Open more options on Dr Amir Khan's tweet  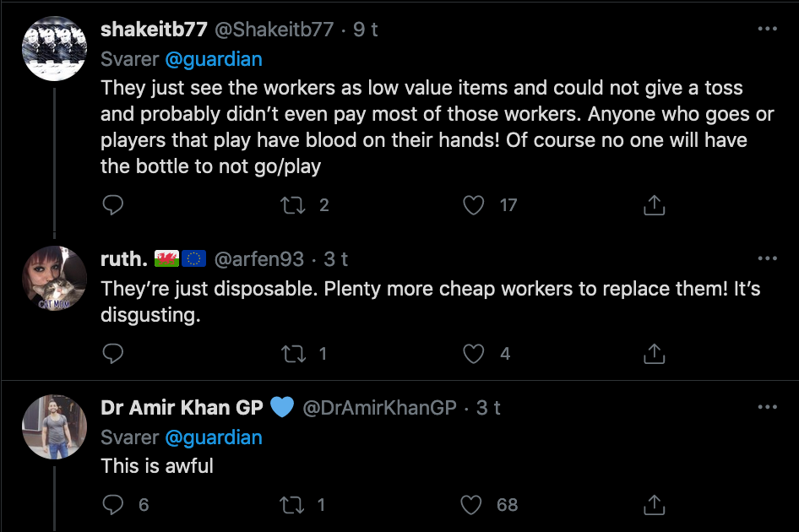point(767,407)
